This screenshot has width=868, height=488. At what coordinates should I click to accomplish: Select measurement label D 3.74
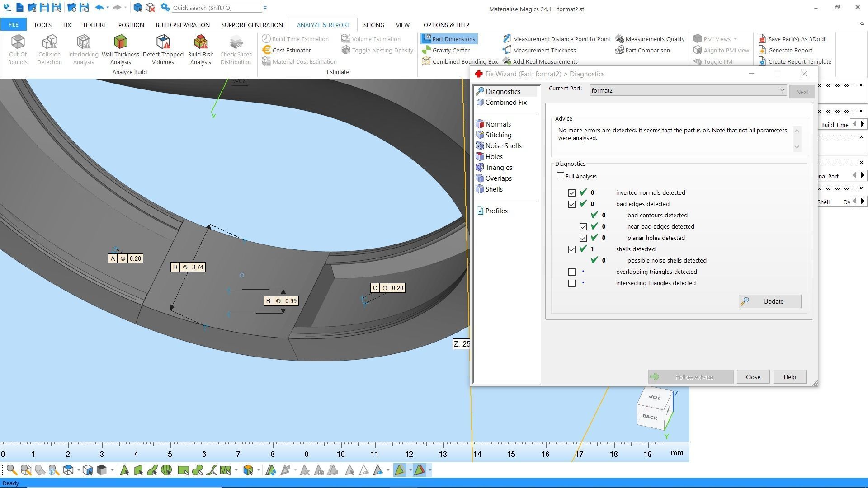[188, 267]
